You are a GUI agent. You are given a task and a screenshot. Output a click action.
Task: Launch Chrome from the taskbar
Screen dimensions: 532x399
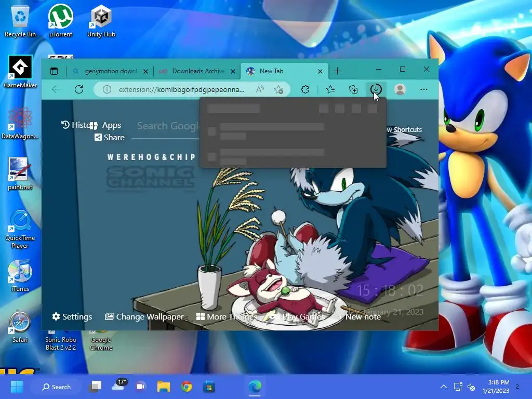click(x=187, y=387)
